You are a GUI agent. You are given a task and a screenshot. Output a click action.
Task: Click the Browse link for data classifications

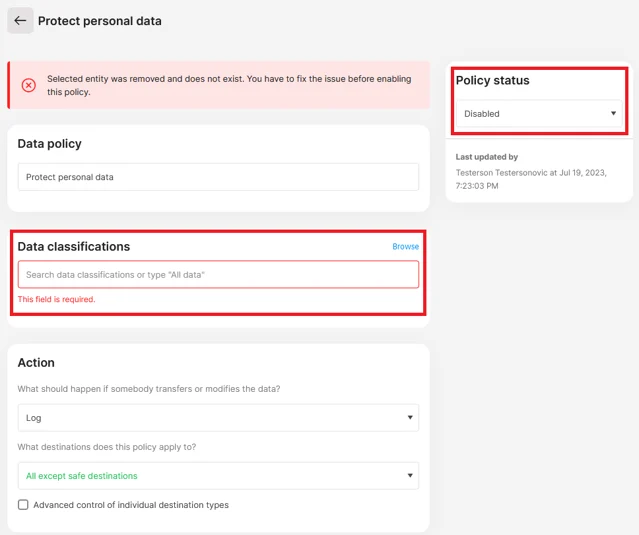click(405, 247)
